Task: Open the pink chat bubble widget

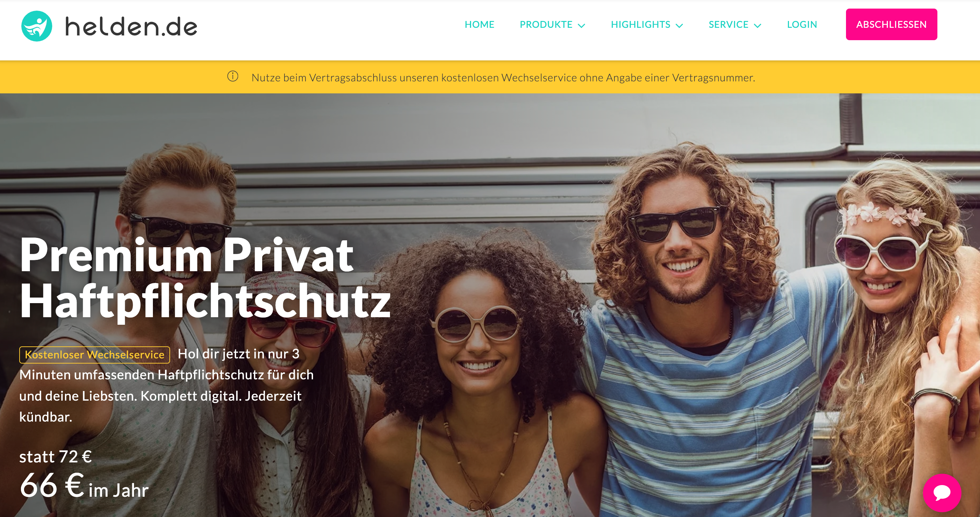Action: click(942, 493)
